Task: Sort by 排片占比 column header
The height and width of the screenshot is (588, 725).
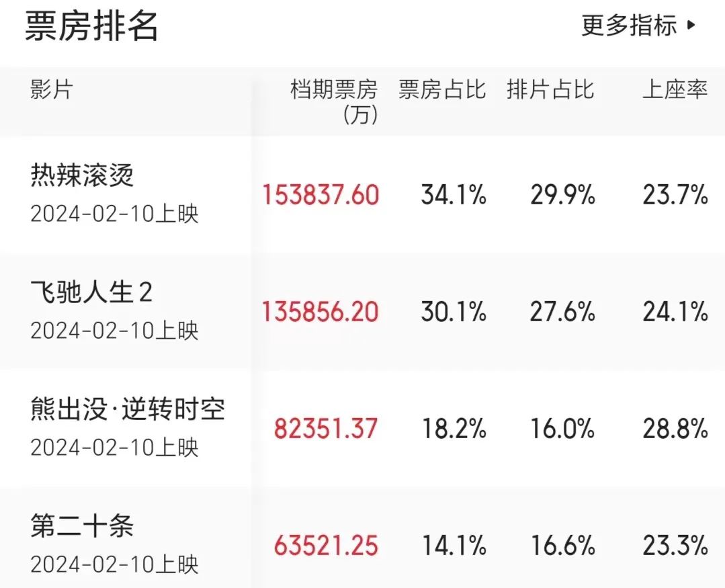Action: 550,90
